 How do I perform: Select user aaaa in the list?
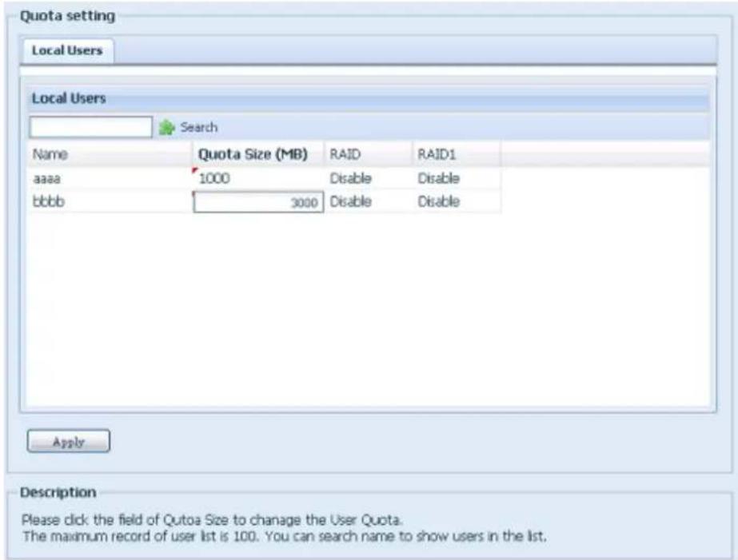[47, 179]
